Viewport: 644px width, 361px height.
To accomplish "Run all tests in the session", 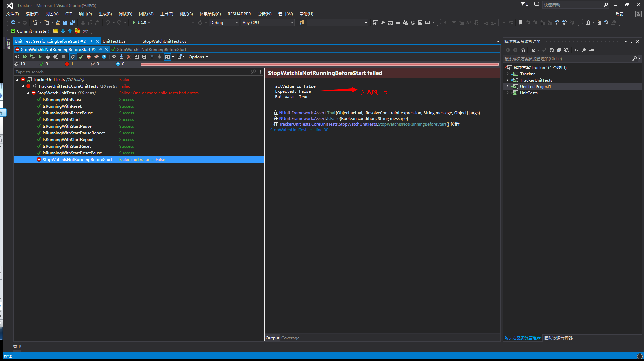I will point(25,57).
